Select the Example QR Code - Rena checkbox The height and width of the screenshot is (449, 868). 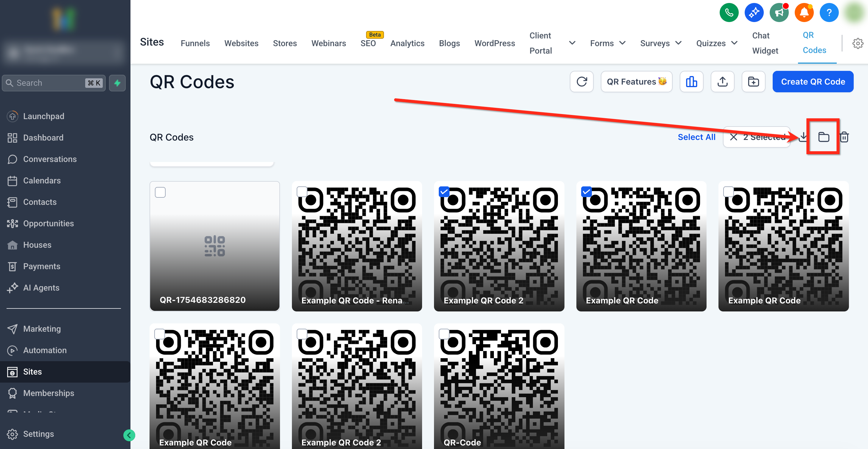[301, 192]
